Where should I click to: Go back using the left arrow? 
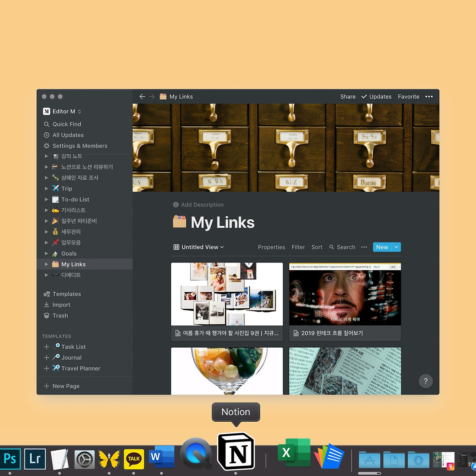142,96
